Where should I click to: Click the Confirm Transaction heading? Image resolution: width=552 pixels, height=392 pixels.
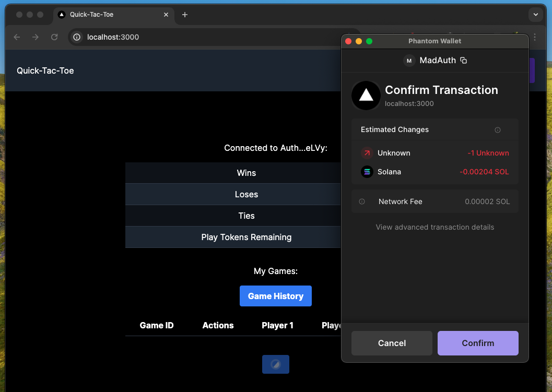click(441, 90)
